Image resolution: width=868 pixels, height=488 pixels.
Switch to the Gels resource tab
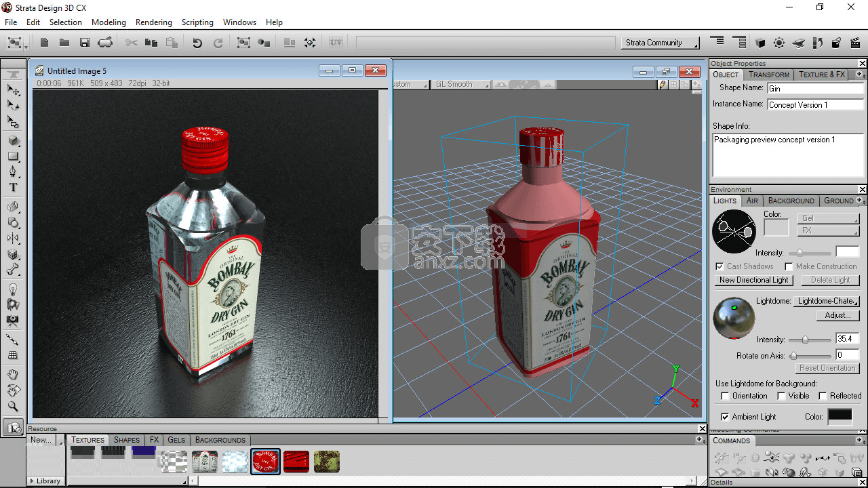point(176,440)
